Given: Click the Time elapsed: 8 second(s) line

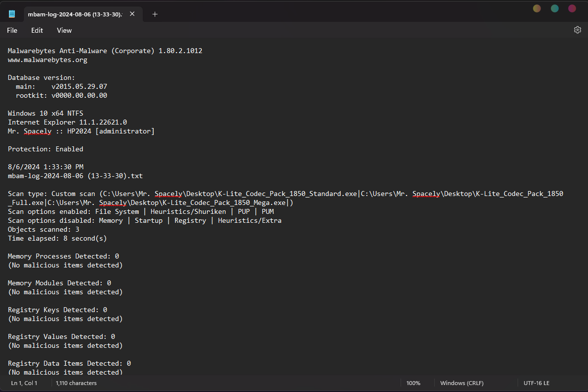Looking at the screenshot, I should point(58,239).
